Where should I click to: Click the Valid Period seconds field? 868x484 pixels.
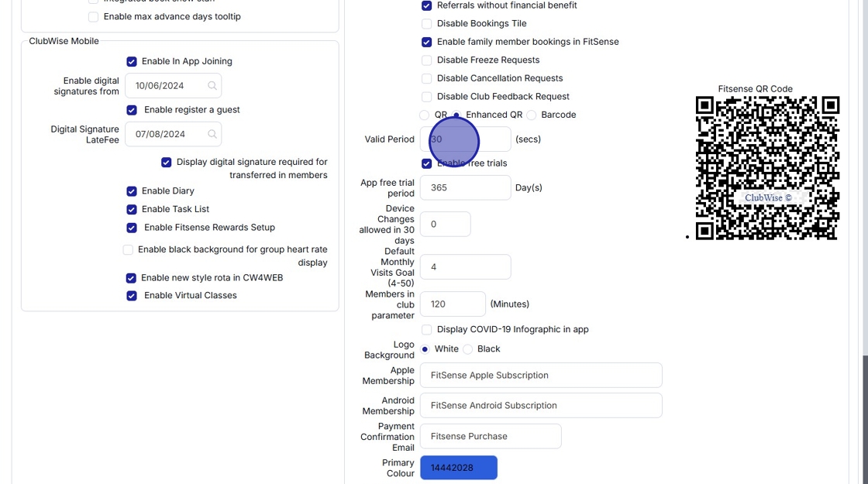[466, 139]
